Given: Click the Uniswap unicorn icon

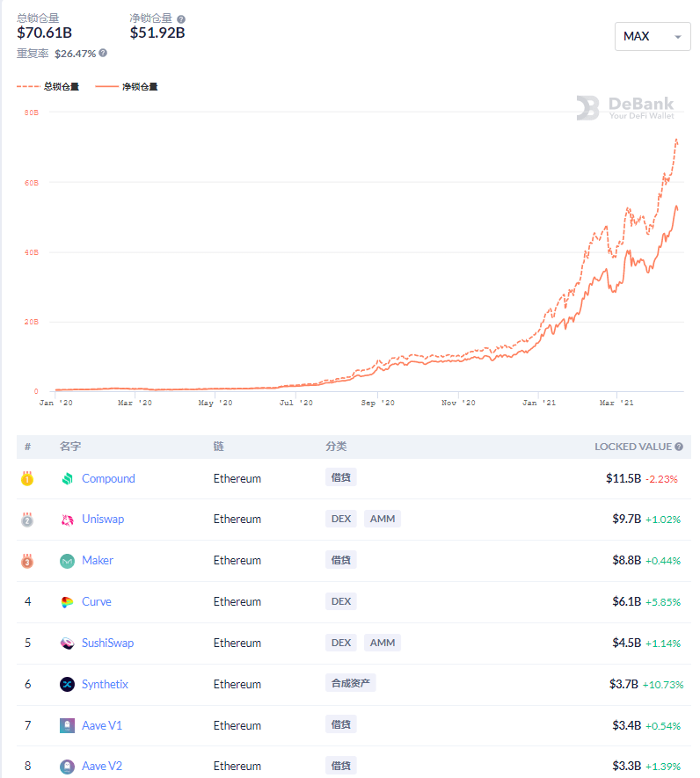Looking at the screenshot, I should click(x=67, y=520).
